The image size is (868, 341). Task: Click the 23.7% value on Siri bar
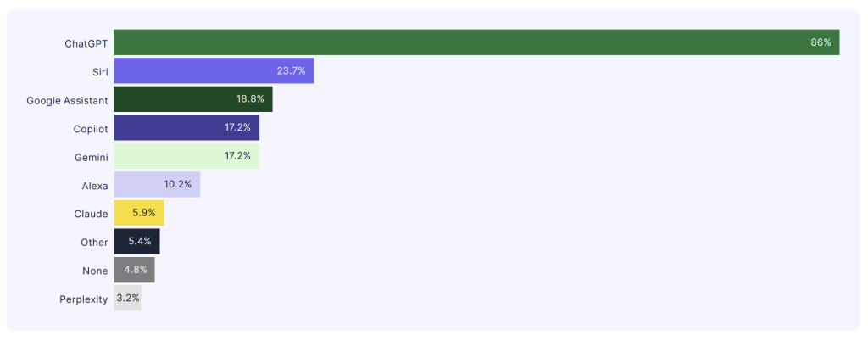pyautogui.click(x=291, y=71)
